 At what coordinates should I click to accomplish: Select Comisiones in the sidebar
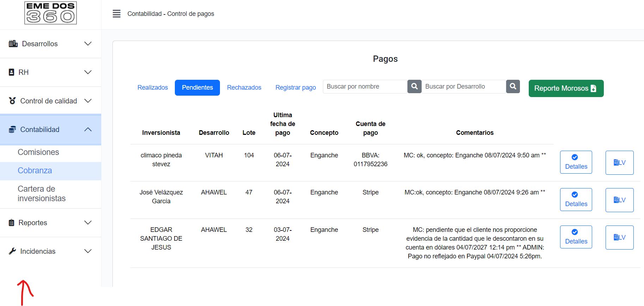coord(38,152)
